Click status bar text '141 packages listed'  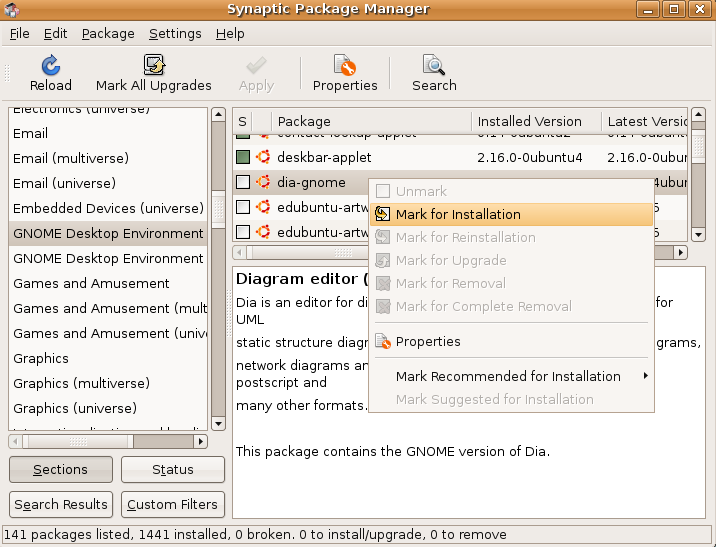pos(68,534)
